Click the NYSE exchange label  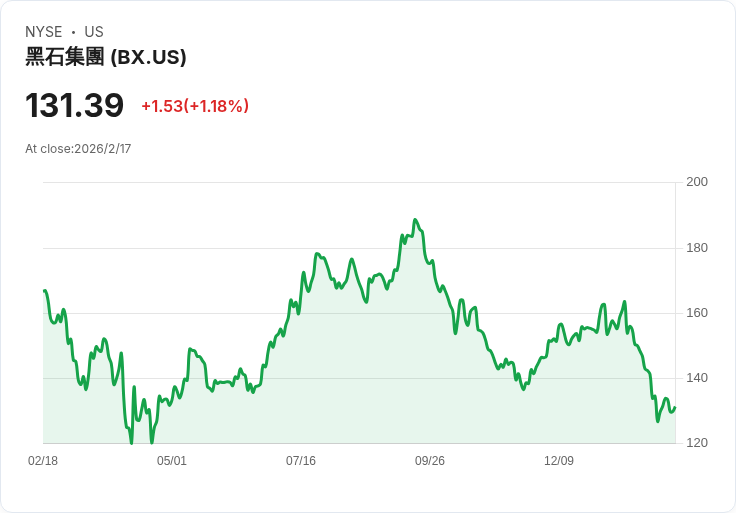tap(44, 32)
